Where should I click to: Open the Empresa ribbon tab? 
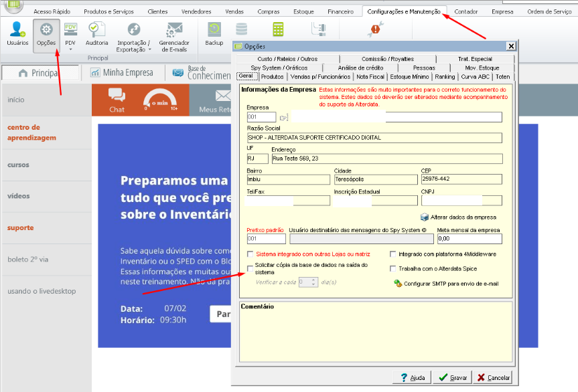pyautogui.click(x=502, y=11)
